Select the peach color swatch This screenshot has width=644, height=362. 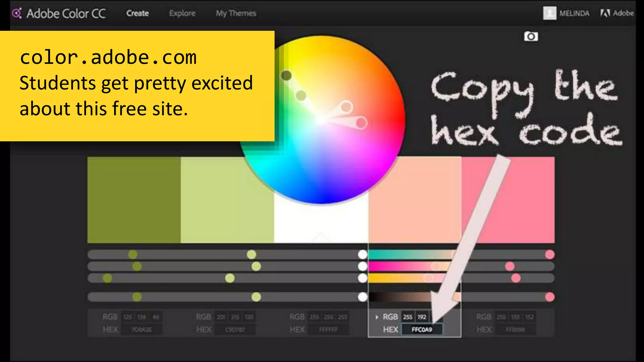tap(415, 200)
